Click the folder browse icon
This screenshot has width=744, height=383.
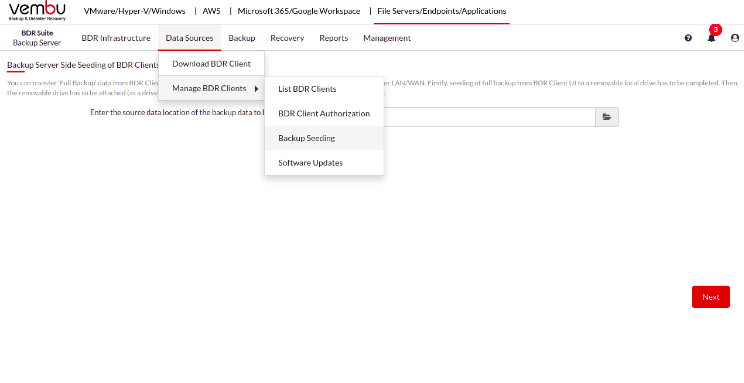[607, 117]
